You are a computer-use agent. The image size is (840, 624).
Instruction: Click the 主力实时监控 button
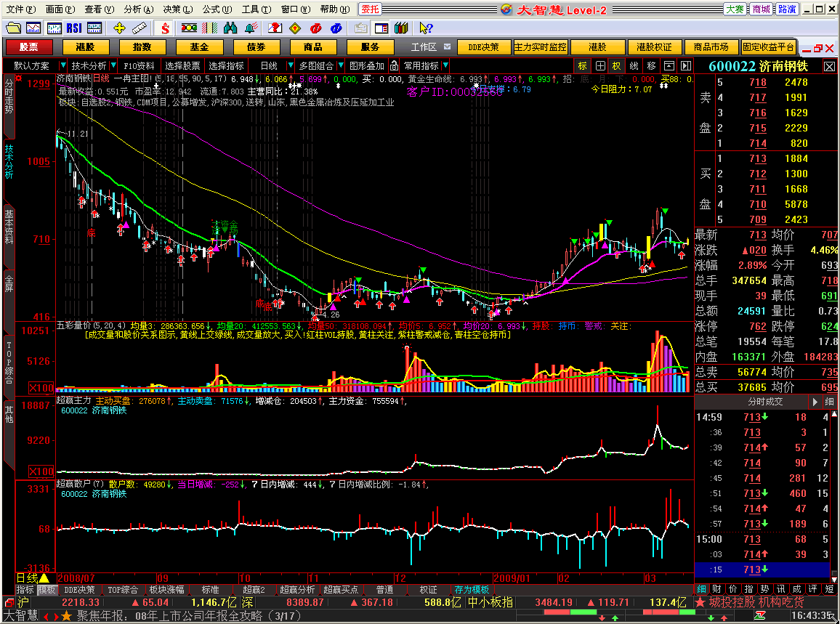[x=540, y=47]
